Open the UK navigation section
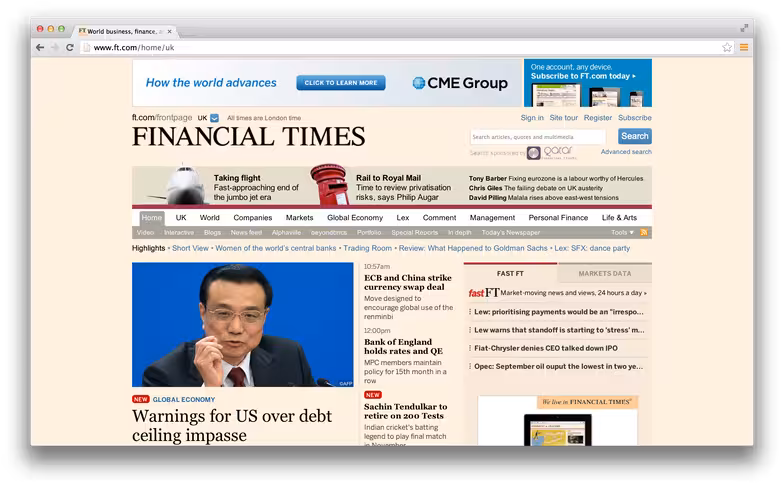The height and width of the screenshot is (488, 784). (x=181, y=218)
